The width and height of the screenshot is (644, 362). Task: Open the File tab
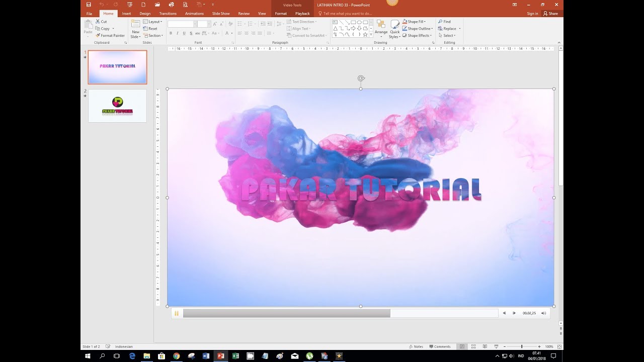(89, 14)
